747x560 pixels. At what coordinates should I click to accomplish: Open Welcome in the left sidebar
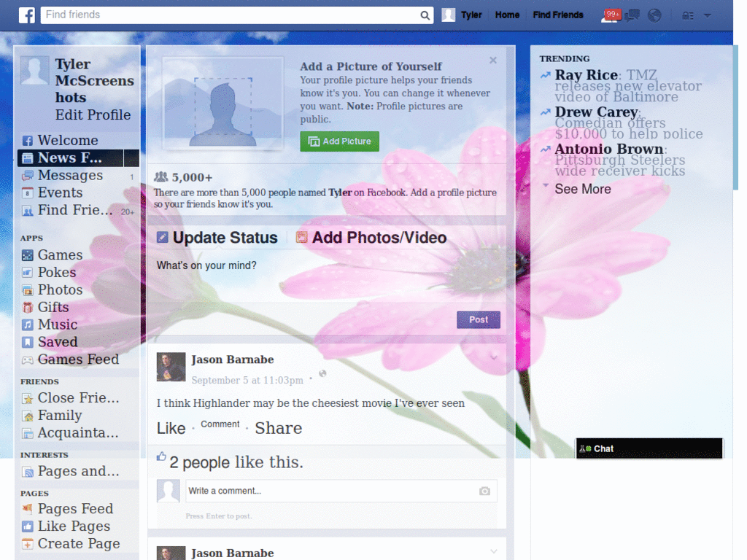(x=68, y=141)
